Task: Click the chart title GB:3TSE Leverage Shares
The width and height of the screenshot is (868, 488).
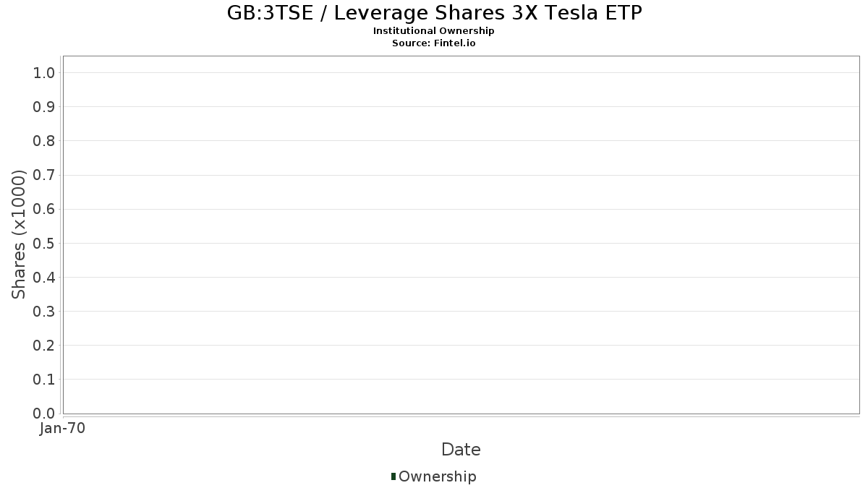Action: pyautogui.click(x=434, y=13)
